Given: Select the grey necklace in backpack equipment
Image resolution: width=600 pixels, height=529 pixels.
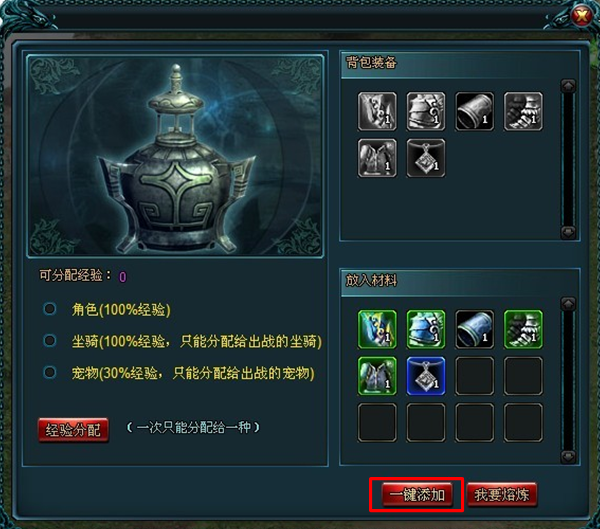Looking at the screenshot, I should click(426, 158).
